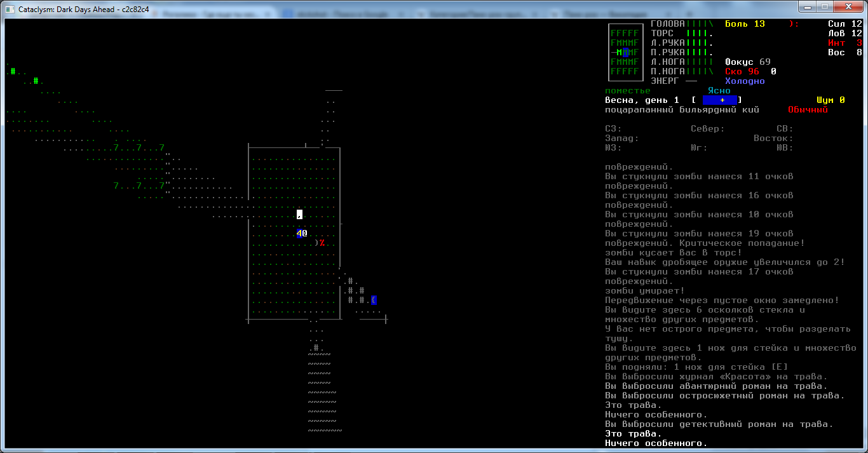The width and height of the screenshot is (868, 453).
Task: Click the ТОРС health bar
Action: point(700,33)
